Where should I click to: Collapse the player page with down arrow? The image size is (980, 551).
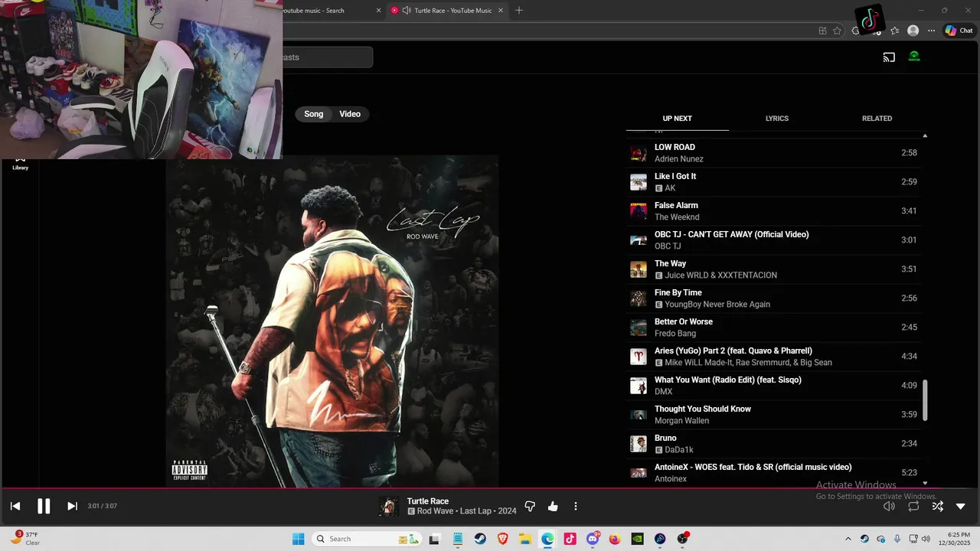pos(961,506)
